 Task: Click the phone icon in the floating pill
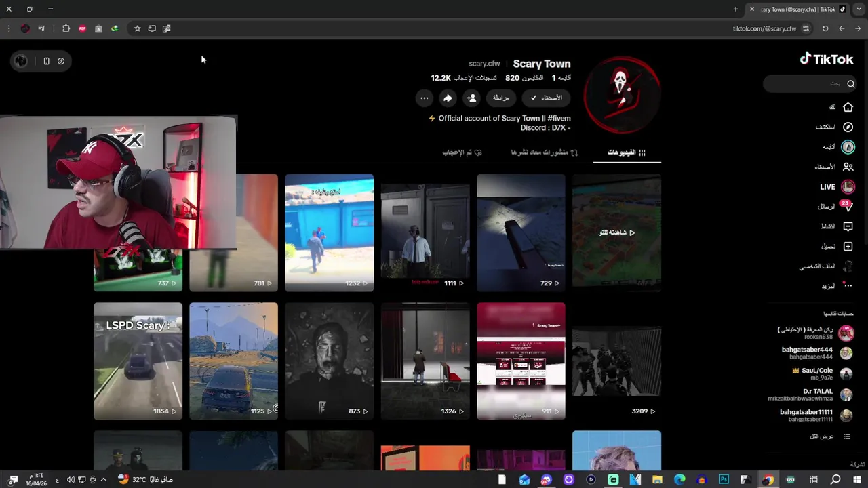tap(46, 61)
